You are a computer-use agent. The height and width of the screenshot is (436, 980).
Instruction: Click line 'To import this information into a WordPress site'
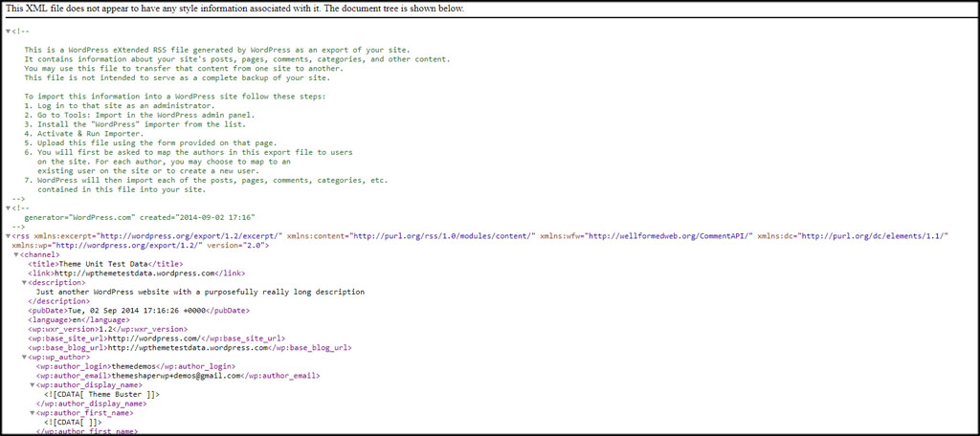[175, 97]
